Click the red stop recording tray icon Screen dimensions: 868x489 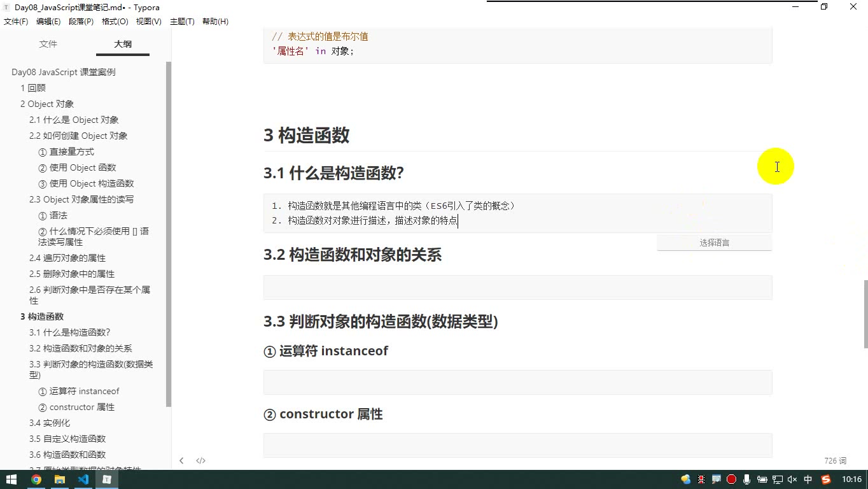731,479
